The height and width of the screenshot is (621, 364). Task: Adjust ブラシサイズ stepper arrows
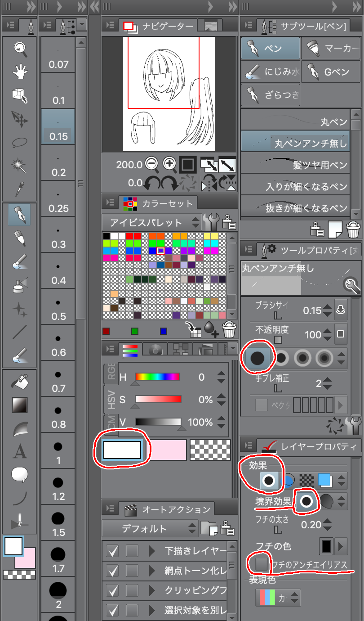[x=327, y=310]
